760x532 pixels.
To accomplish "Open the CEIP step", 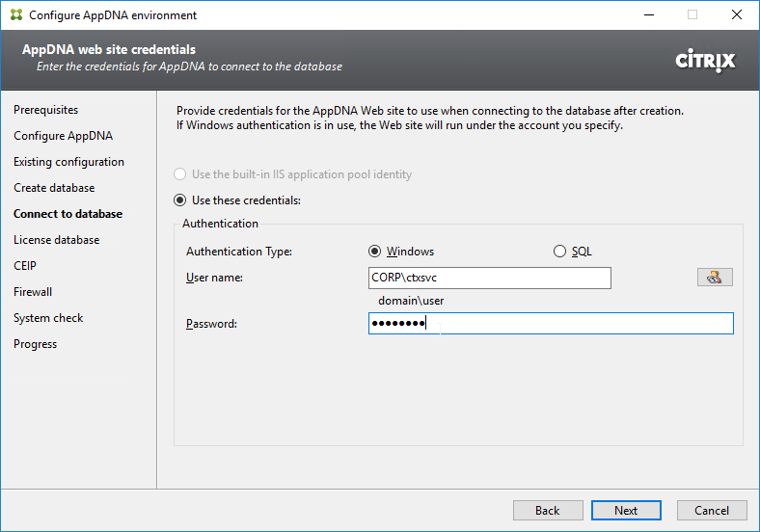I will coord(25,266).
